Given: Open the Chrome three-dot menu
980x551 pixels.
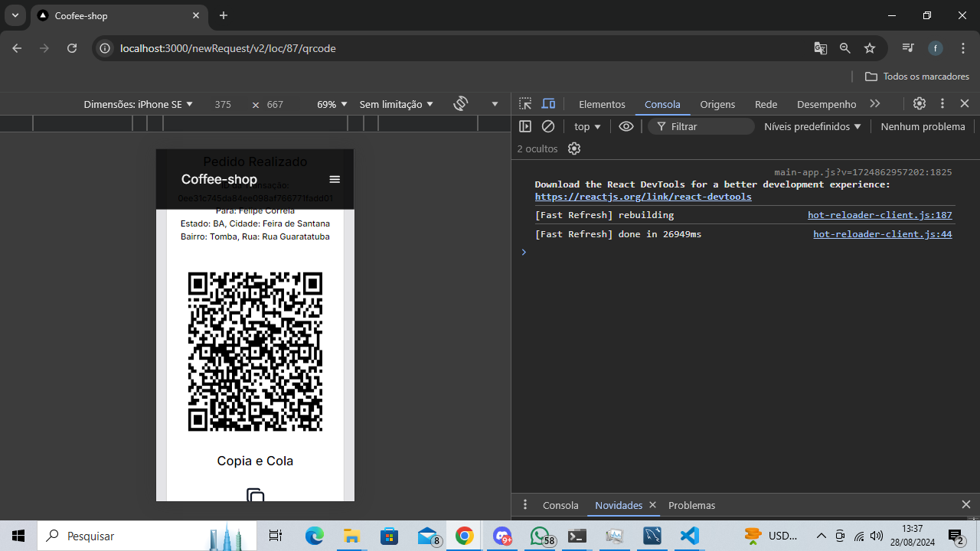Looking at the screenshot, I should tap(962, 48).
